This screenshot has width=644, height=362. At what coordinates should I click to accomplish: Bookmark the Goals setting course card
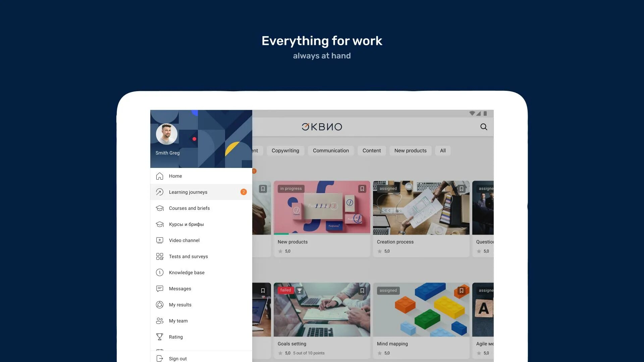[362, 291]
